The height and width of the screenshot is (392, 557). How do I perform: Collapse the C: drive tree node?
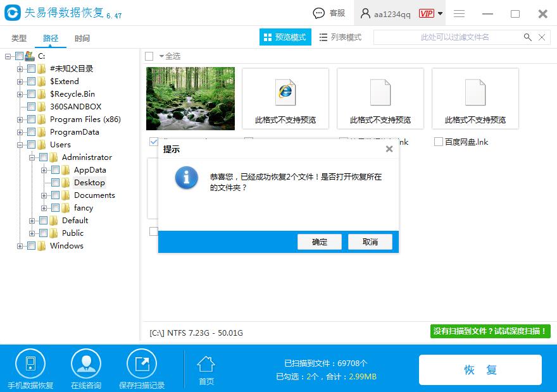tap(8, 56)
